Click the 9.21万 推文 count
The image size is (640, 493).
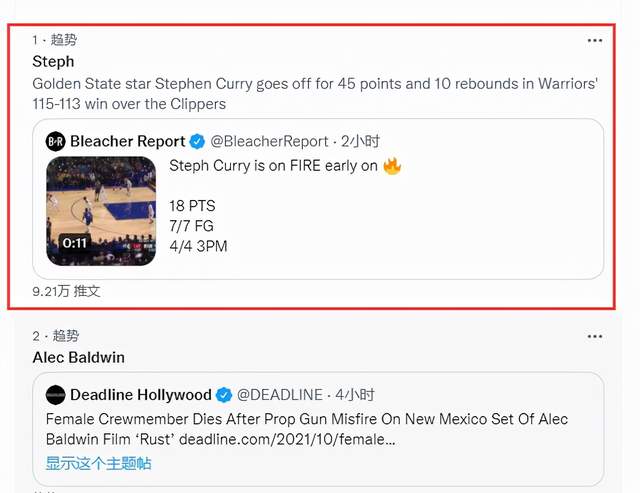pyautogui.click(x=66, y=291)
